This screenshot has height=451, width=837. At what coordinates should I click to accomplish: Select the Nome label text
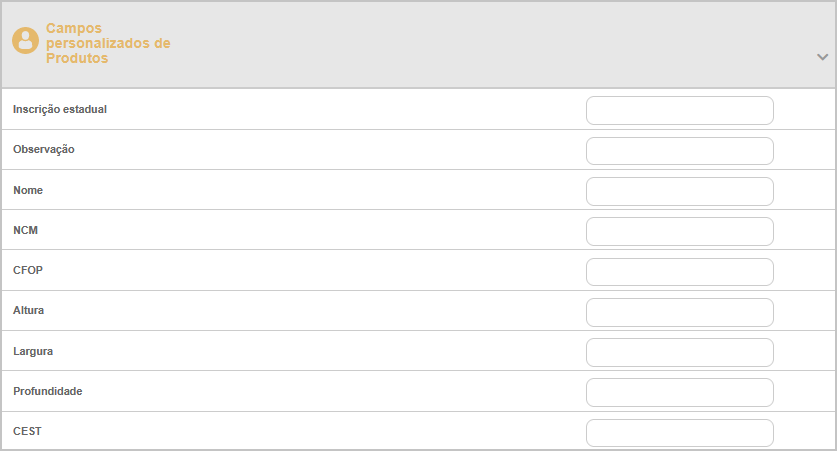(x=28, y=190)
